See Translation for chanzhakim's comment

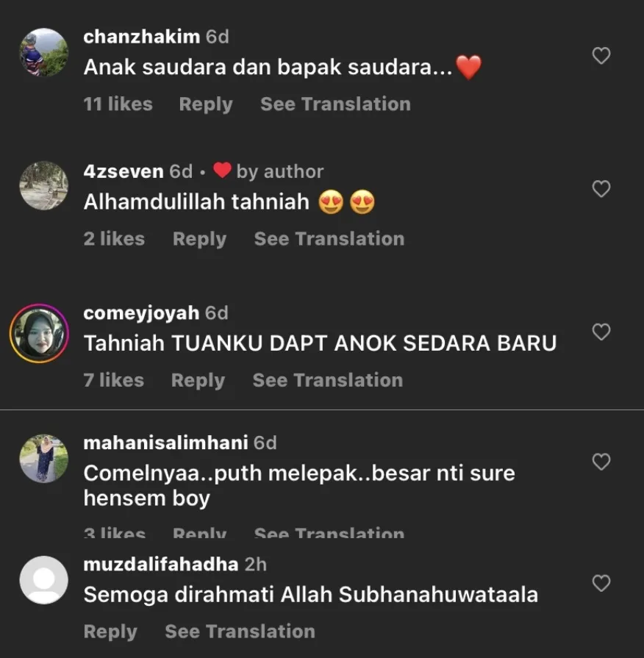(x=335, y=104)
